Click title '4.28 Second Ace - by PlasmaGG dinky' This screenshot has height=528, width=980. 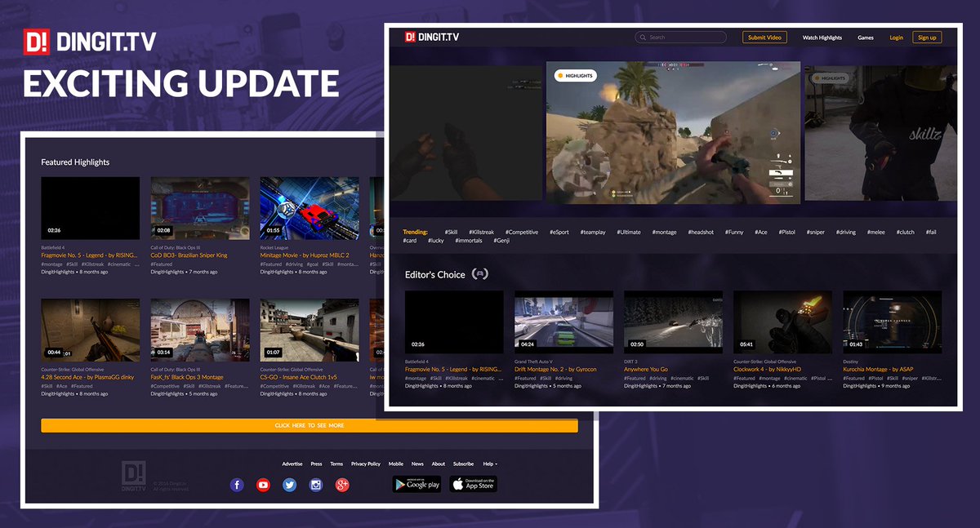[x=87, y=378]
